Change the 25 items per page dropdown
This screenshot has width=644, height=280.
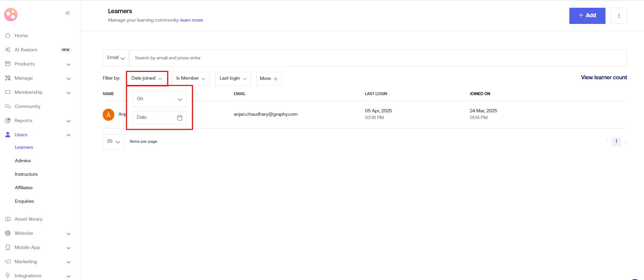tap(113, 142)
